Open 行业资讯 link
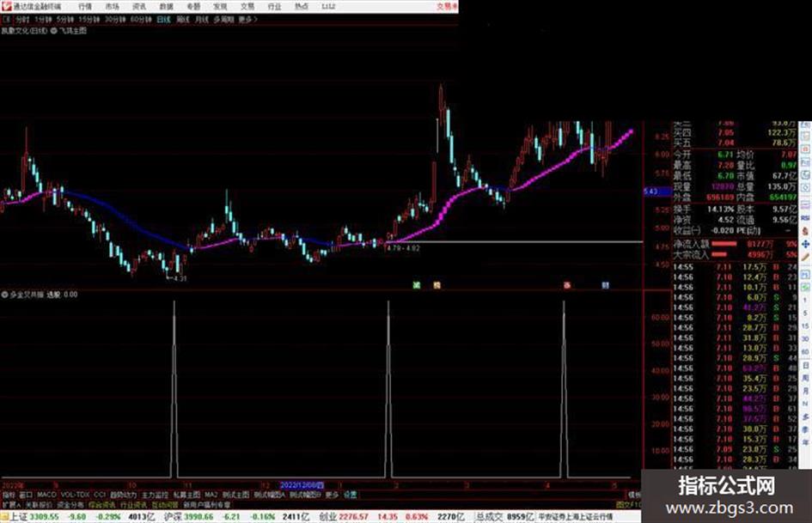This screenshot has height=523, width=812. tap(134, 505)
